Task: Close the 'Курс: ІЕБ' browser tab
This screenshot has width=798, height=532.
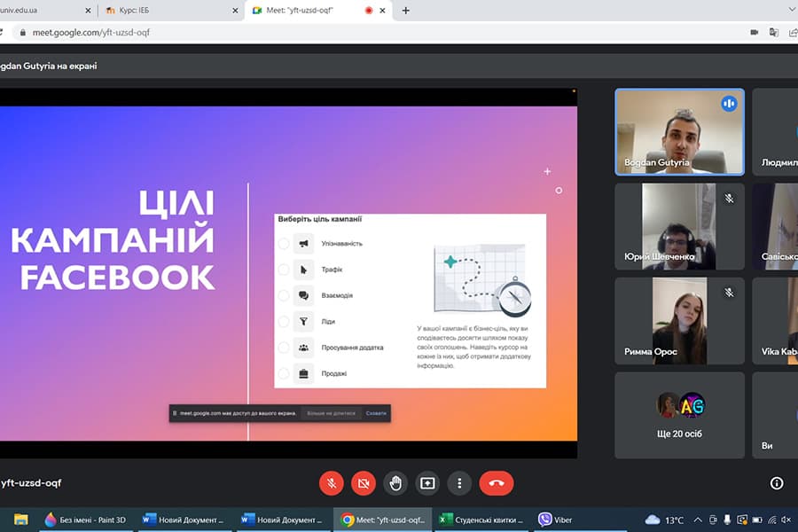Action: (235, 10)
